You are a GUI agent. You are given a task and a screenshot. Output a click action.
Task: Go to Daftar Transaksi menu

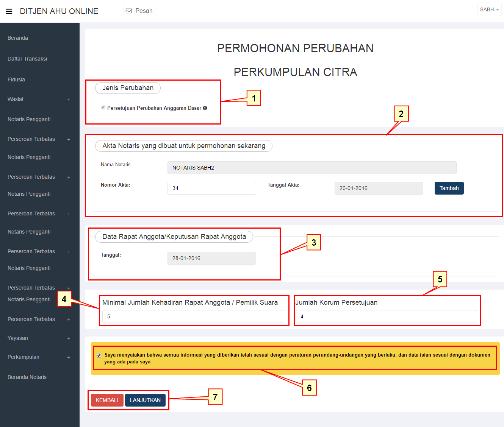tap(27, 59)
